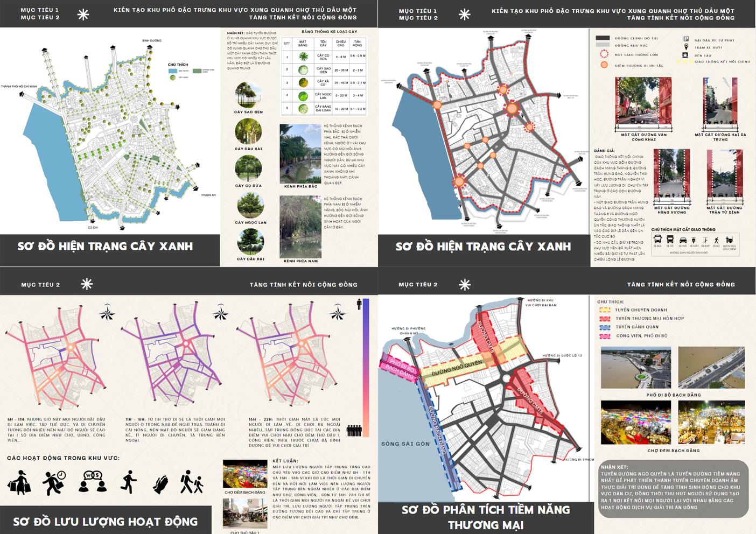Click the purple-to-orange crowd density gradient bar

366,368
